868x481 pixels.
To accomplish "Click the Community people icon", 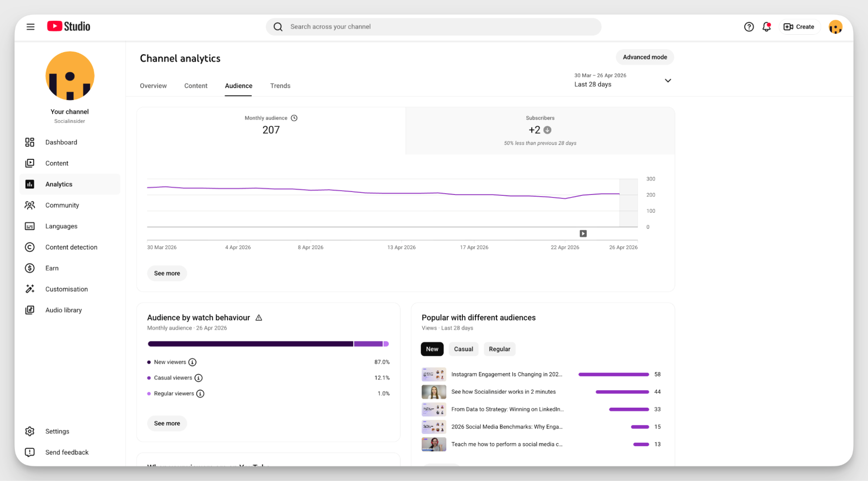I will click(30, 205).
